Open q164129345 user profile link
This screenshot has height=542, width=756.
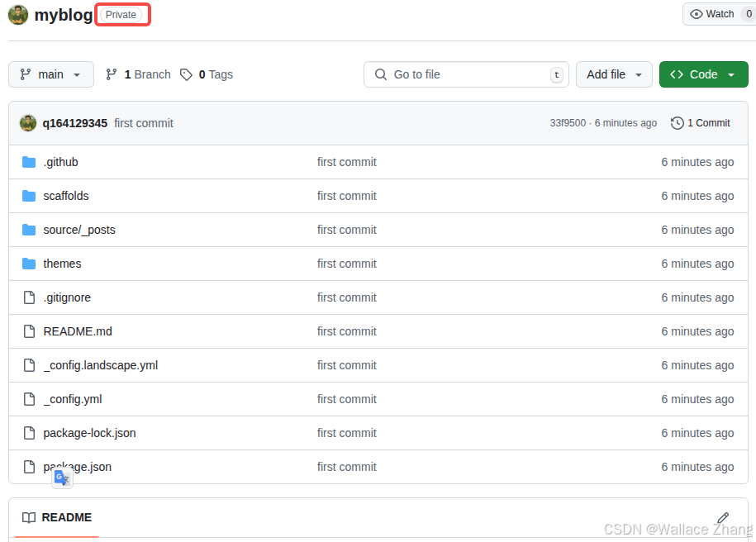click(74, 123)
